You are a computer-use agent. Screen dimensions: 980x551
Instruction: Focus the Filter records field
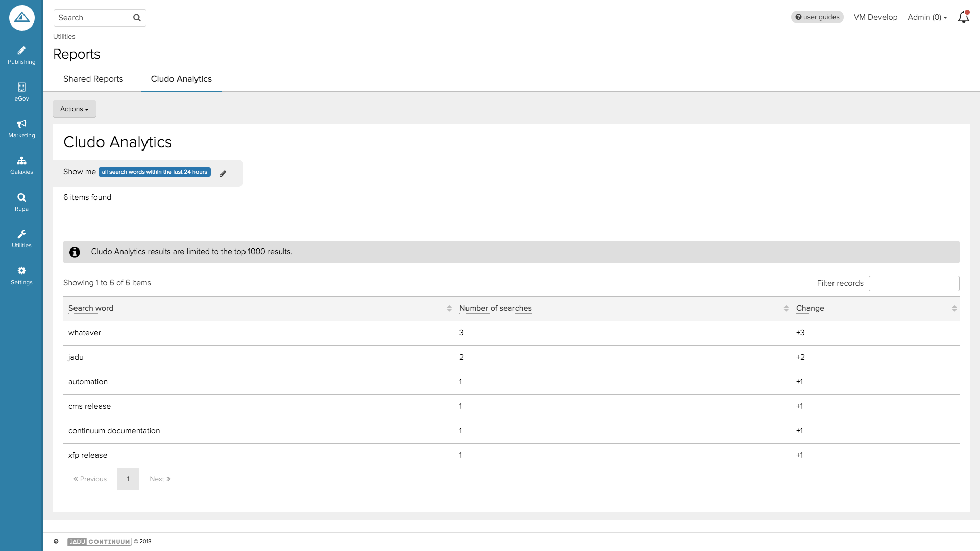coord(914,283)
